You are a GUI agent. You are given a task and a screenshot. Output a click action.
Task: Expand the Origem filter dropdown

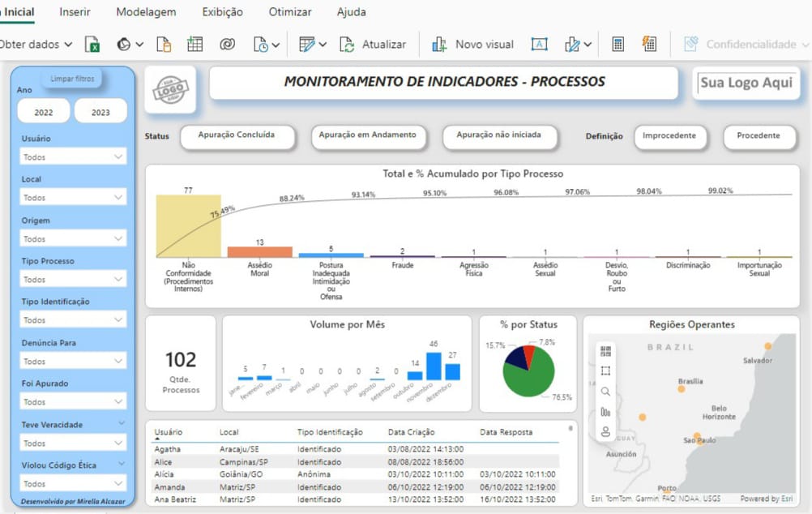[x=72, y=239]
